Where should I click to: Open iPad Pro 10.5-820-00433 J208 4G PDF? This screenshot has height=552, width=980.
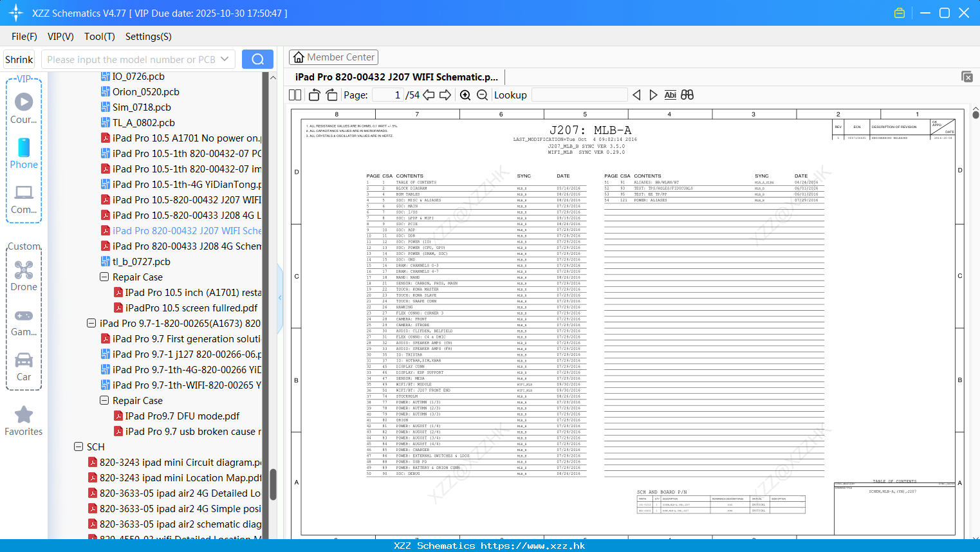pos(181,216)
